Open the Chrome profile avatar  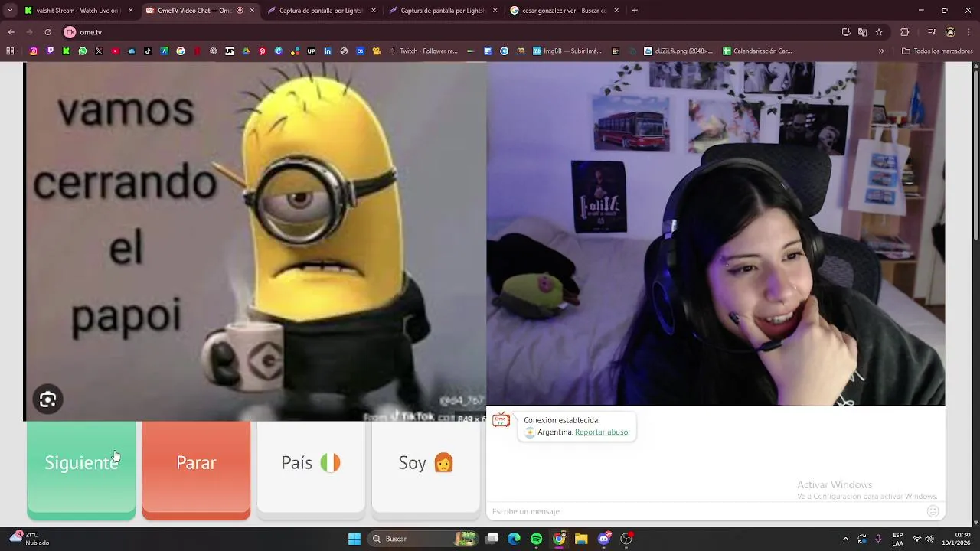950,32
